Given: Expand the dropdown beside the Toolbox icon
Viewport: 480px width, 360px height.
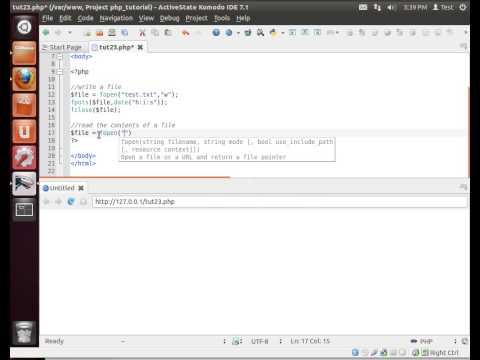Looking at the screenshot, I should [283, 33].
